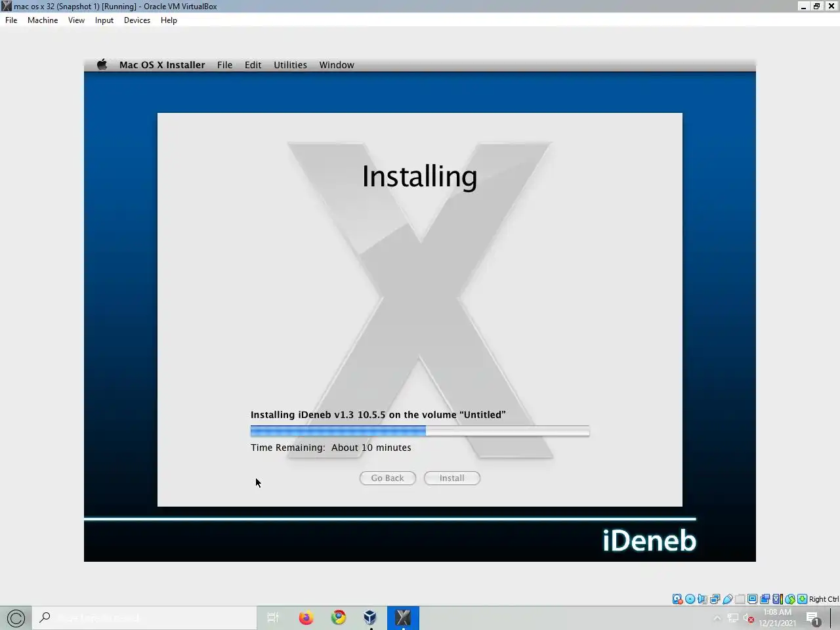Image resolution: width=840 pixels, height=630 pixels.
Task: Open the VirtualBox Input menu
Action: pyautogui.click(x=104, y=20)
